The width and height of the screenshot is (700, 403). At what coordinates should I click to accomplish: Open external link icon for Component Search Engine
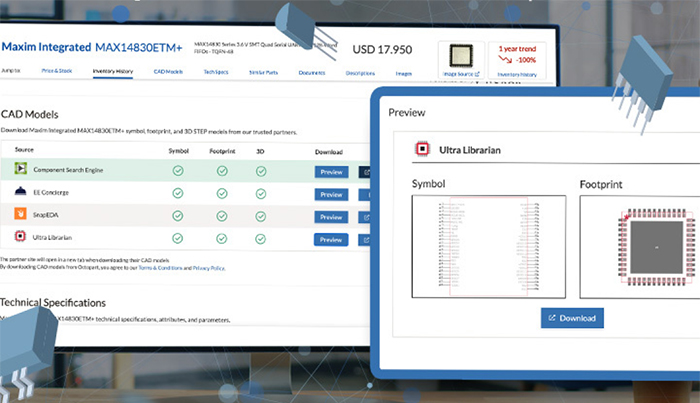coord(364,172)
